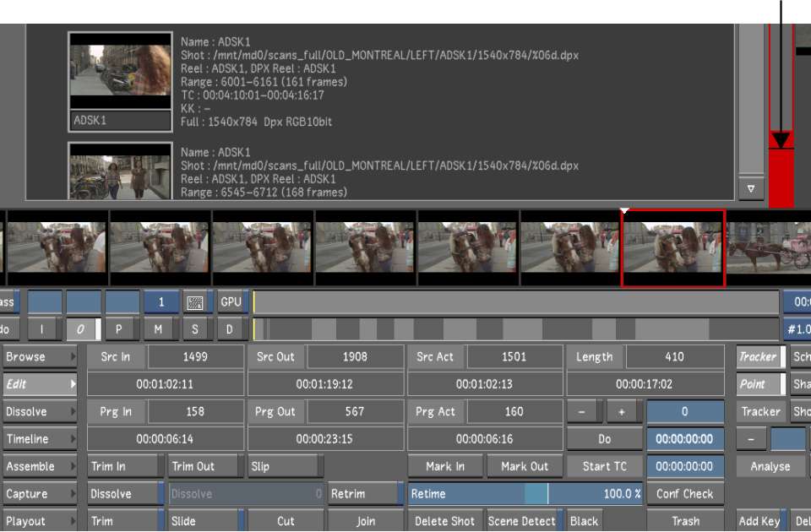
Task: Toggle the Point button
Action: pos(760,384)
